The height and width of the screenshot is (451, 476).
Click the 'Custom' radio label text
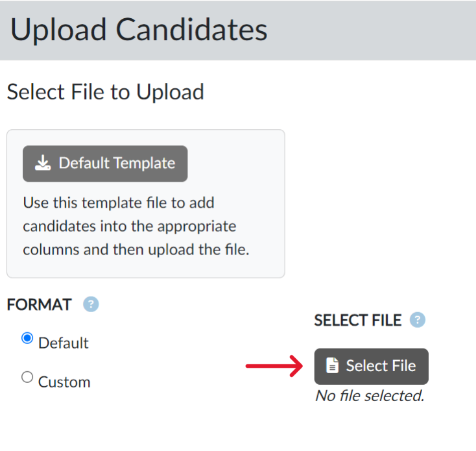click(x=64, y=382)
